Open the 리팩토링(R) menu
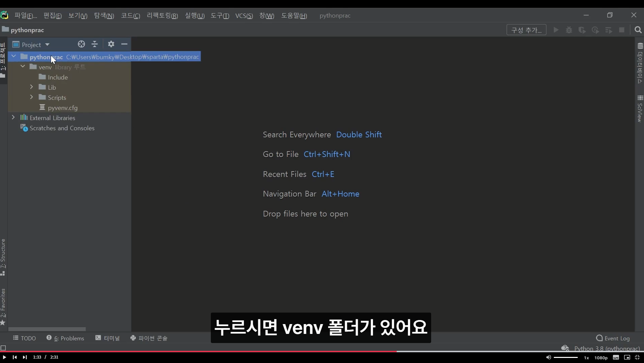The width and height of the screenshot is (644, 363). click(162, 16)
